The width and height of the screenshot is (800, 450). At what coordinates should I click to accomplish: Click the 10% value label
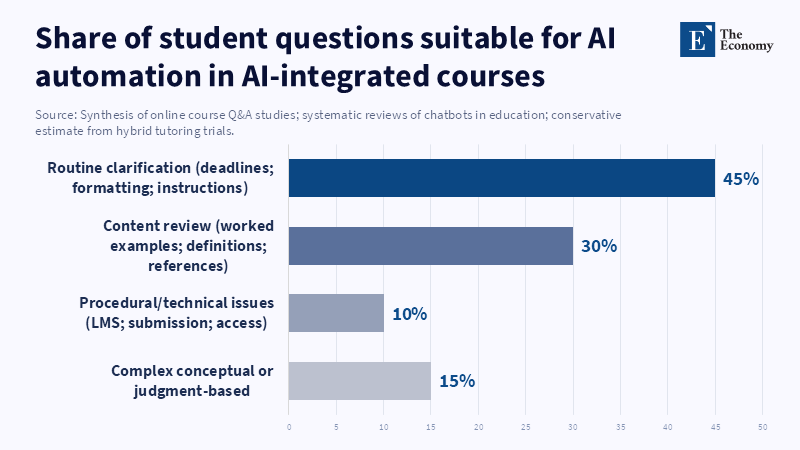point(409,314)
